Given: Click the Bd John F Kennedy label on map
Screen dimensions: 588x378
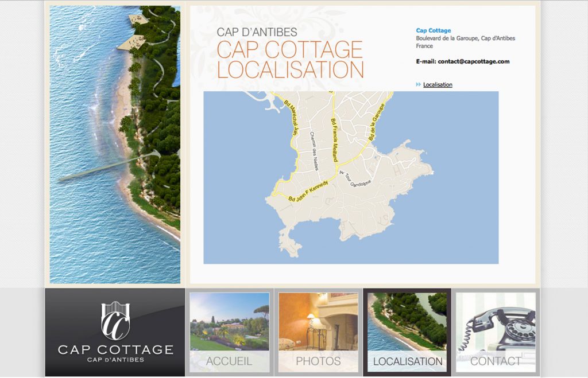Looking at the screenshot, I should (x=308, y=192).
